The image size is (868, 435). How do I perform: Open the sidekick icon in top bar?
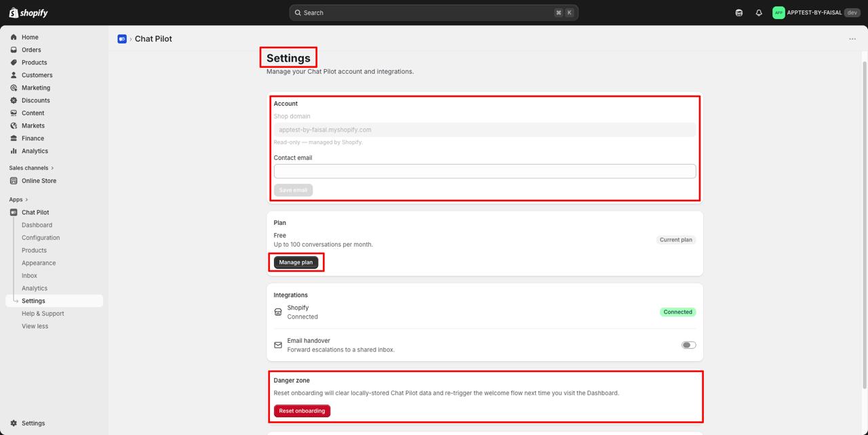click(739, 13)
